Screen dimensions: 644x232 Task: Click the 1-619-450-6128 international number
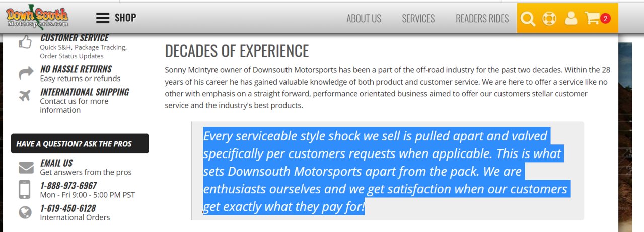coord(68,208)
